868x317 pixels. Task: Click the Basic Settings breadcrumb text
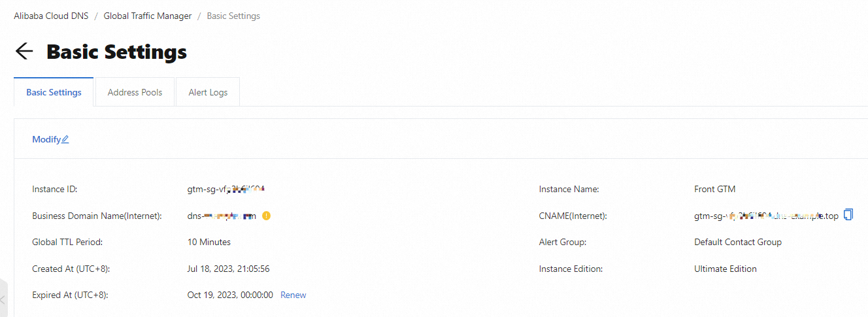(233, 16)
